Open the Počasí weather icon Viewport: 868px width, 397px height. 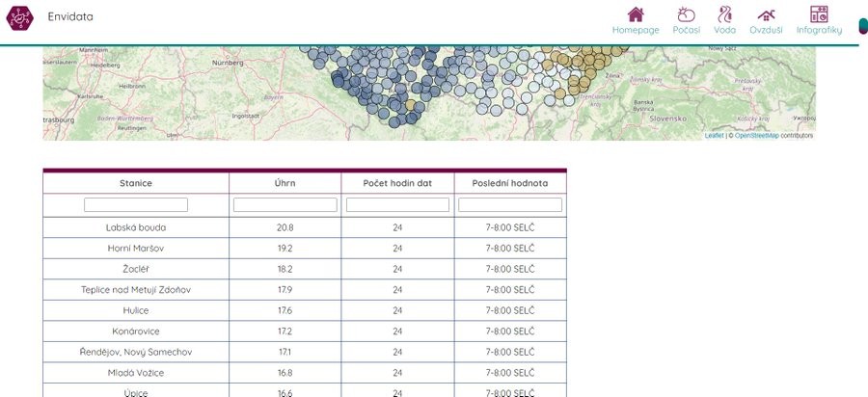686,14
